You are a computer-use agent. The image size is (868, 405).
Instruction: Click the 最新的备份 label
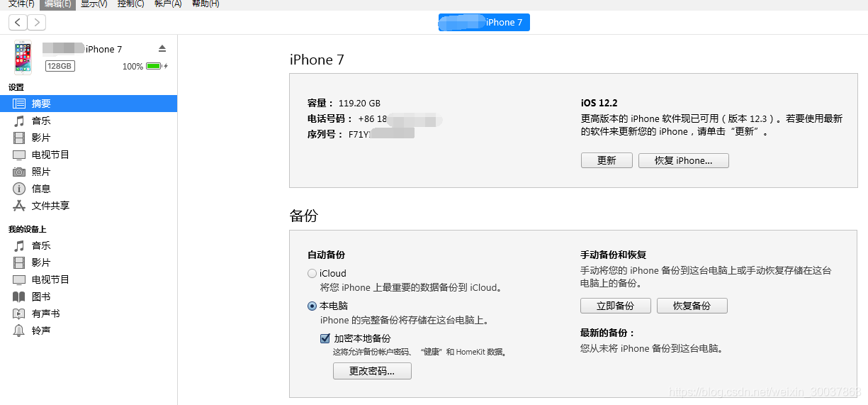(607, 333)
